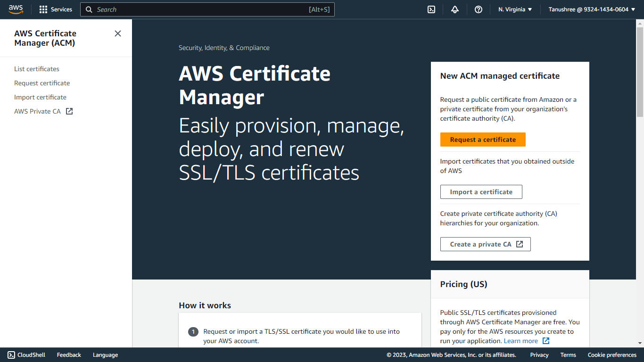This screenshot has width=644, height=362.
Task: Click the Security, Identity, & Compliance text
Action: point(224,48)
